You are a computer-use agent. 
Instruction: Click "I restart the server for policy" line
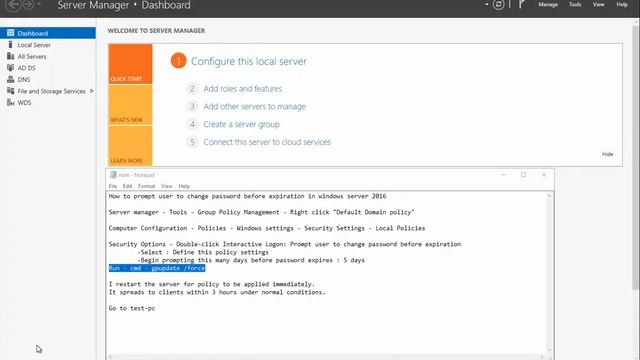pos(211,284)
